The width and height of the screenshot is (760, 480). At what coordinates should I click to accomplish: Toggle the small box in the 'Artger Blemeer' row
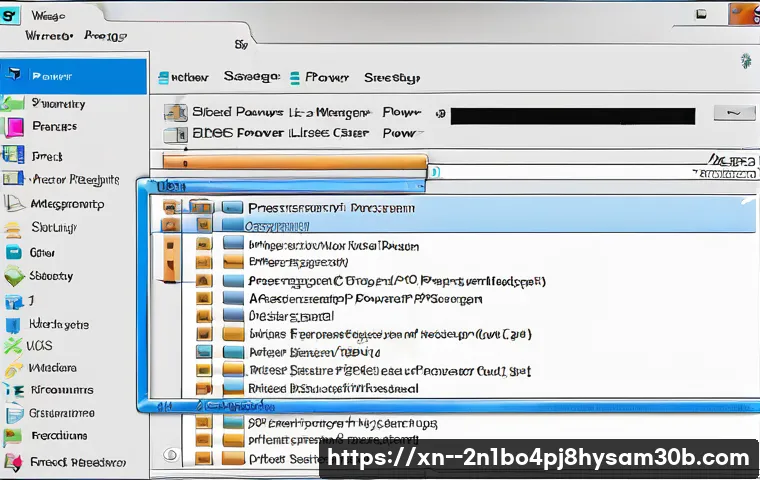pos(204,352)
